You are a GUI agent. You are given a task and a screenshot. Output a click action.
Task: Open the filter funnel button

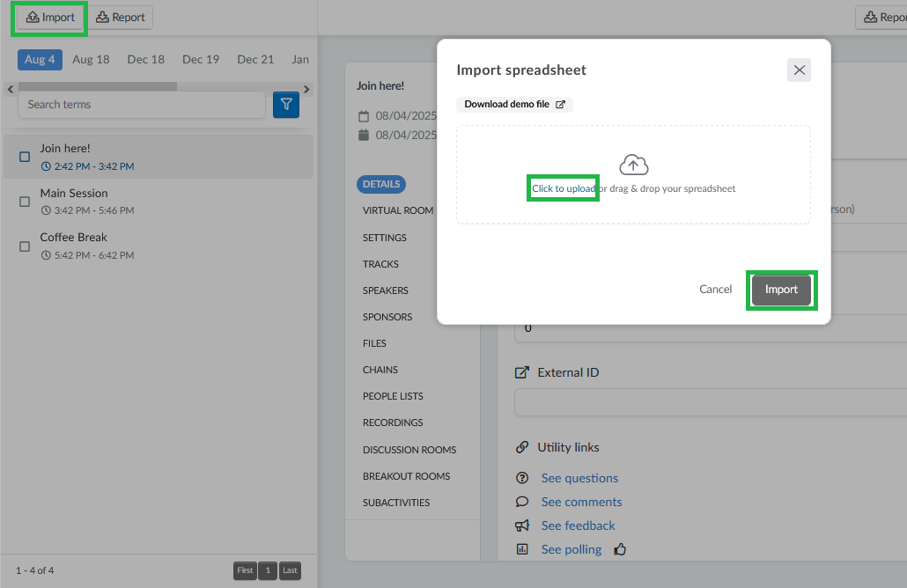[x=286, y=105]
